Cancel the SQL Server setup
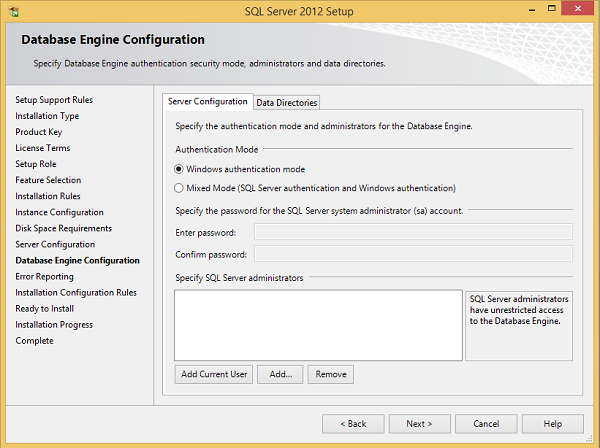 487,423
